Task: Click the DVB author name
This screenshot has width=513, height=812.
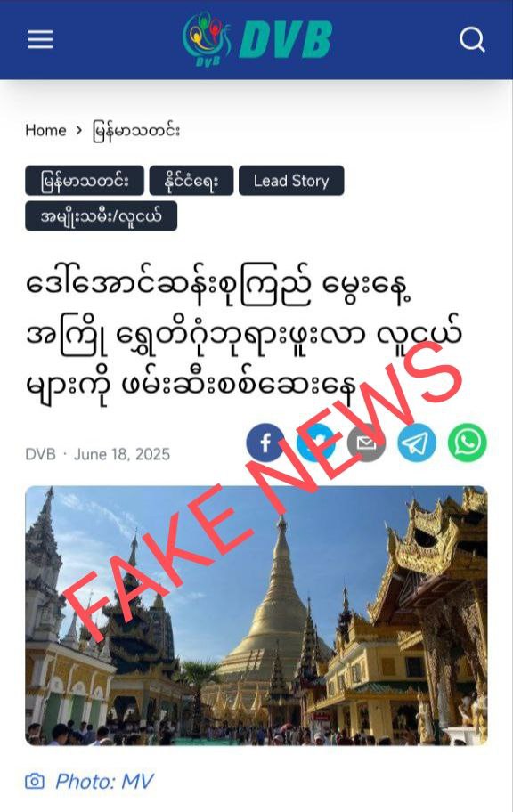Action: pos(40,454)
